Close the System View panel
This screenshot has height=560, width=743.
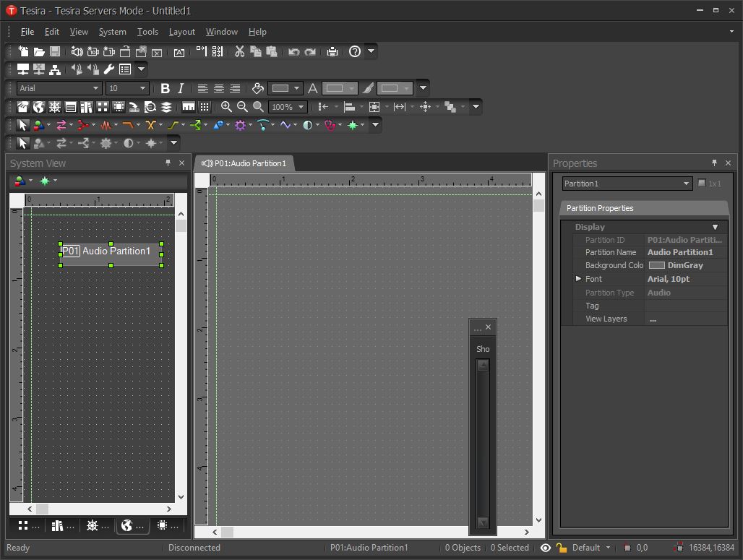click(181, 163)
